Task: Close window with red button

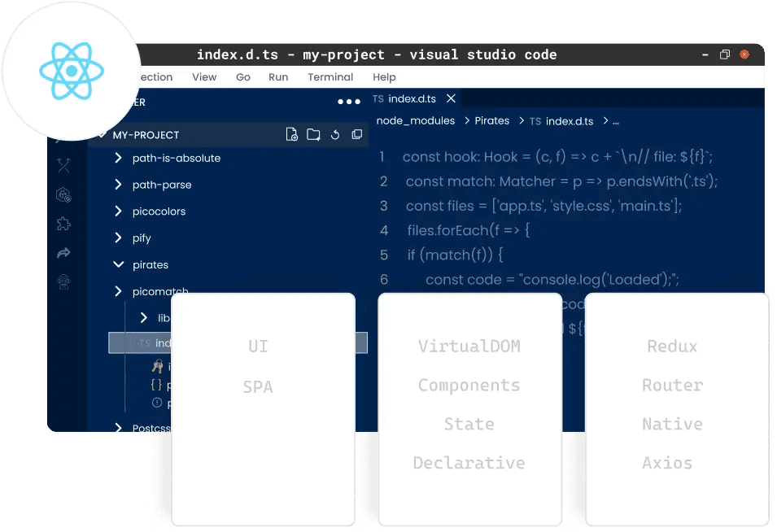Action: [744, 55]
